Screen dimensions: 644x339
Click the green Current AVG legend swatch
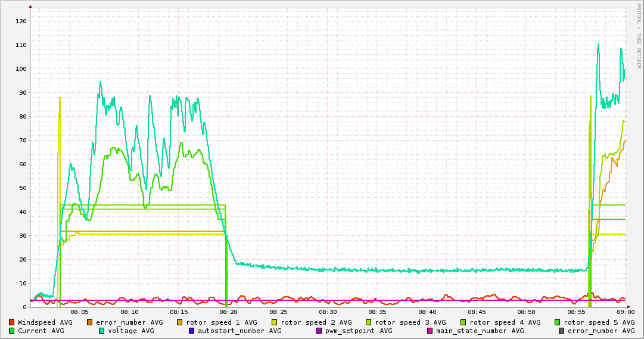point(12,331)
